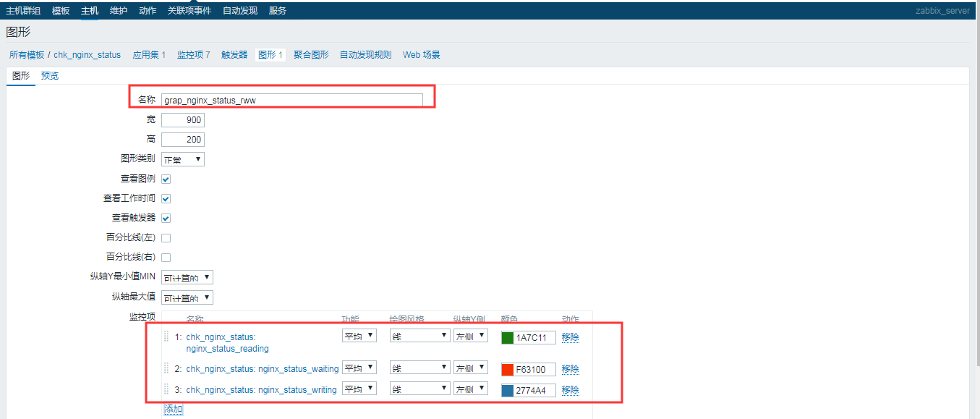Viewport: 980px width, 419px height.
Task: Open green 1A7C11 color swatch
Action: tap(507, 337)
